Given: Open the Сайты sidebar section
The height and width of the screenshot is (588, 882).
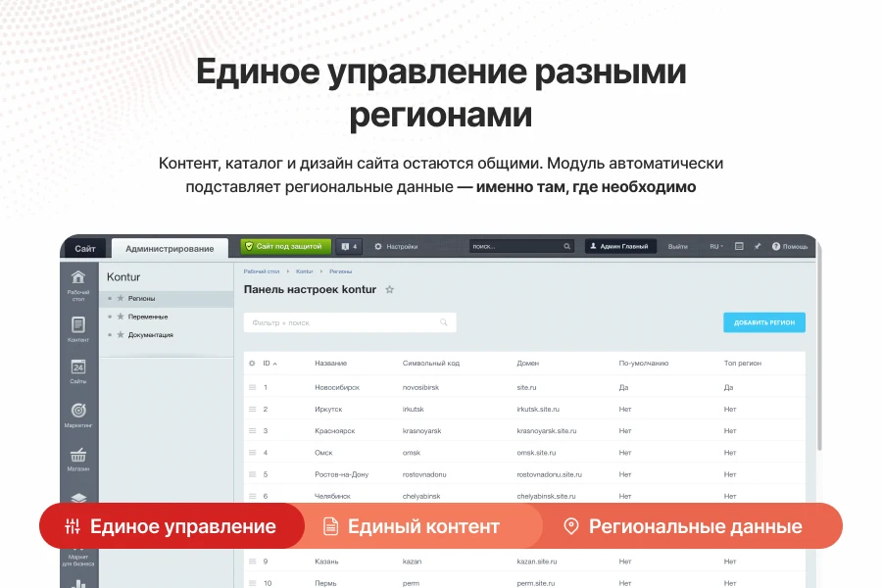Looking at the screenshot, I should click(x=78, y=372).
